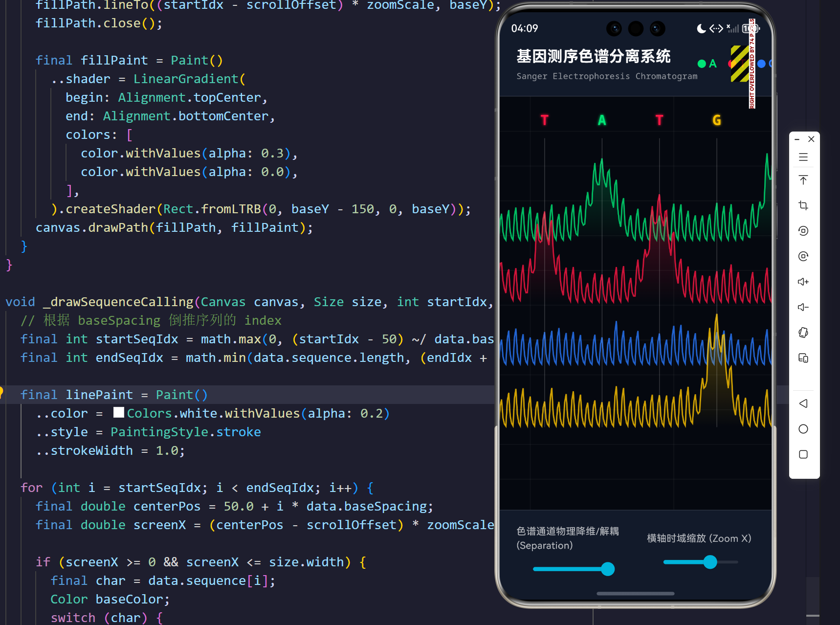This screenshot has width=840, height=625.
Task: Tap the battery indicator in phone status bar
Action: tap(751, 28)
